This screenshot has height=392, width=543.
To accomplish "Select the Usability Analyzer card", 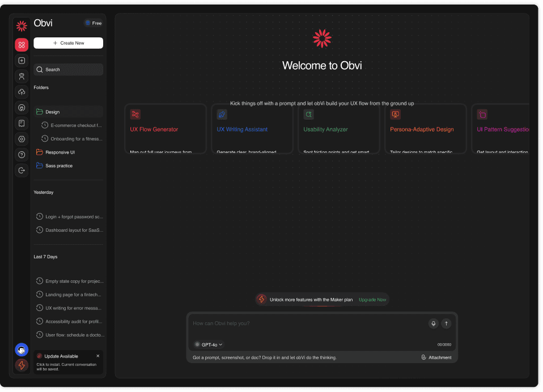I will click(x=339, y=129).
